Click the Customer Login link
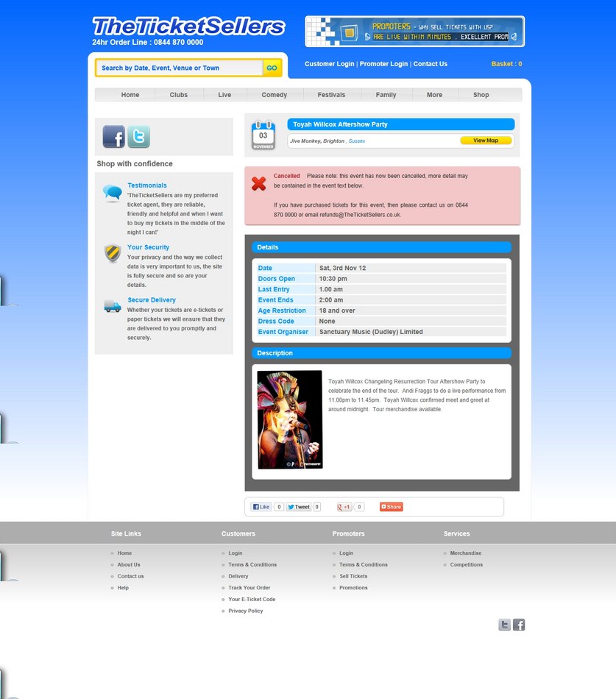The image size is (616, 699). coord(329,64)
